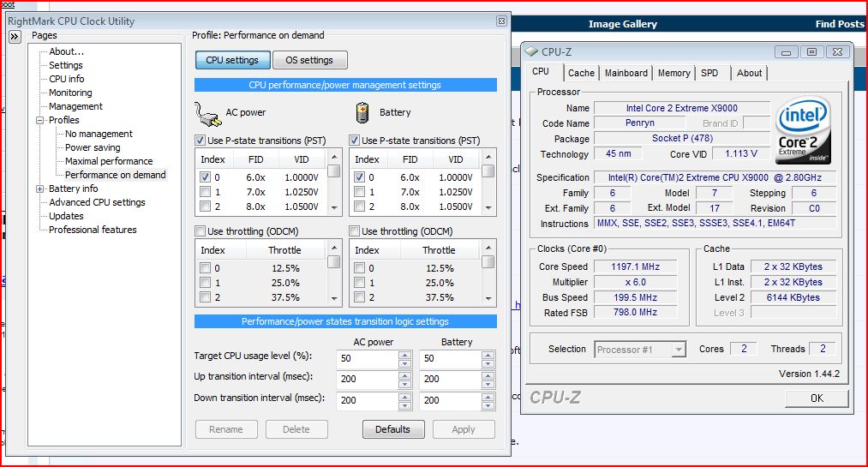Check Battery throttle index 2 (37.5%)
Viewport: 868px width, 467px height.
(359, 297)
